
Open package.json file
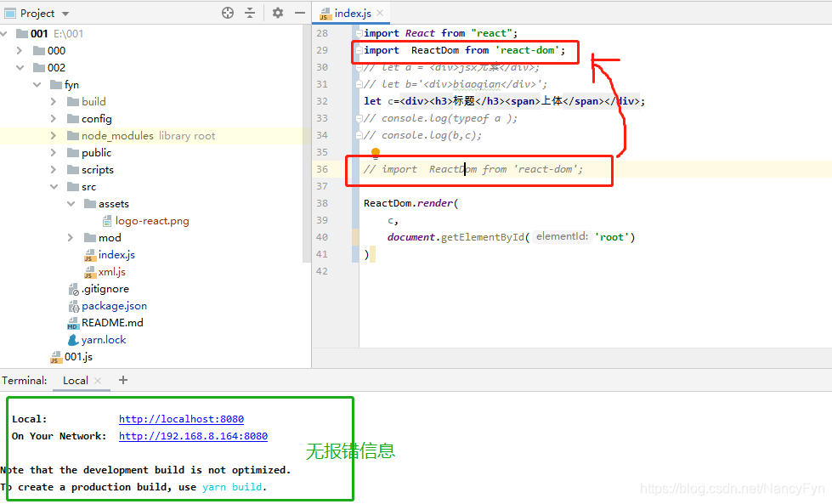coord(114,306)
